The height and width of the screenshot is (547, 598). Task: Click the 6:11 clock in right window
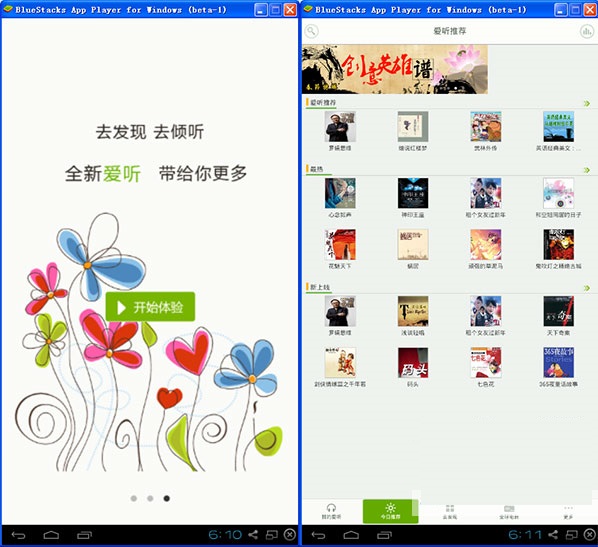[x=525, y=535]
